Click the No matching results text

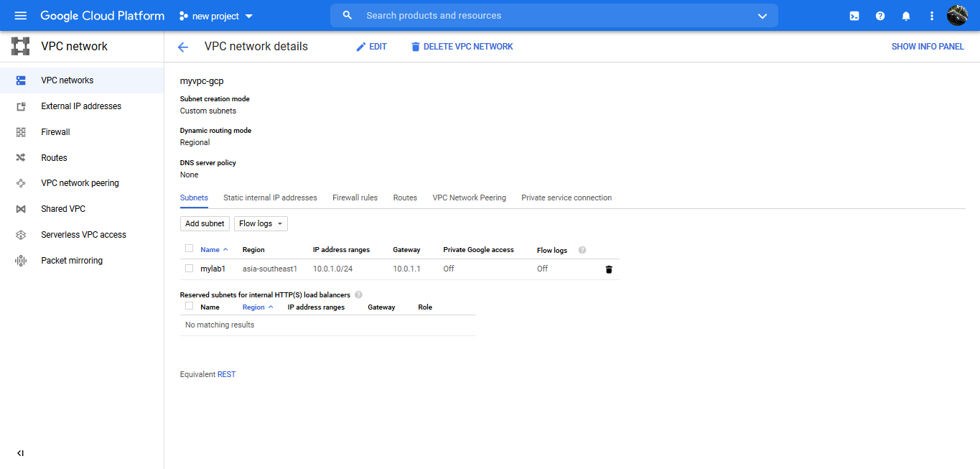coord(220,325)
